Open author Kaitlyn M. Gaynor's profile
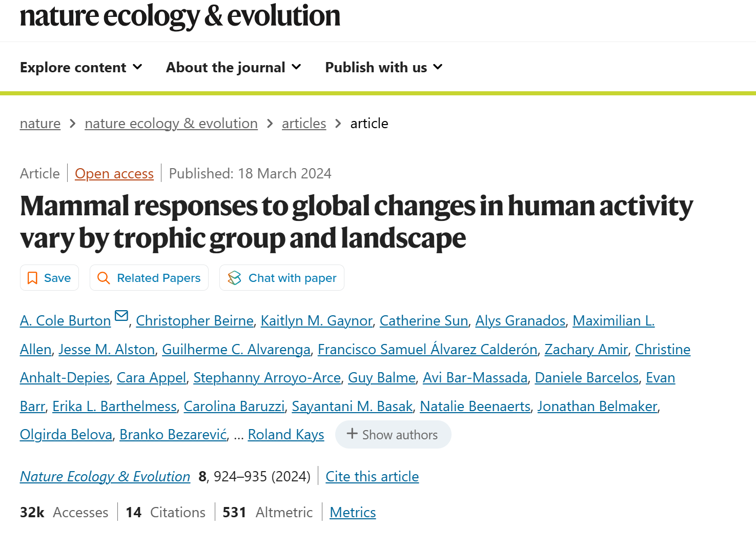 [317, 320]
